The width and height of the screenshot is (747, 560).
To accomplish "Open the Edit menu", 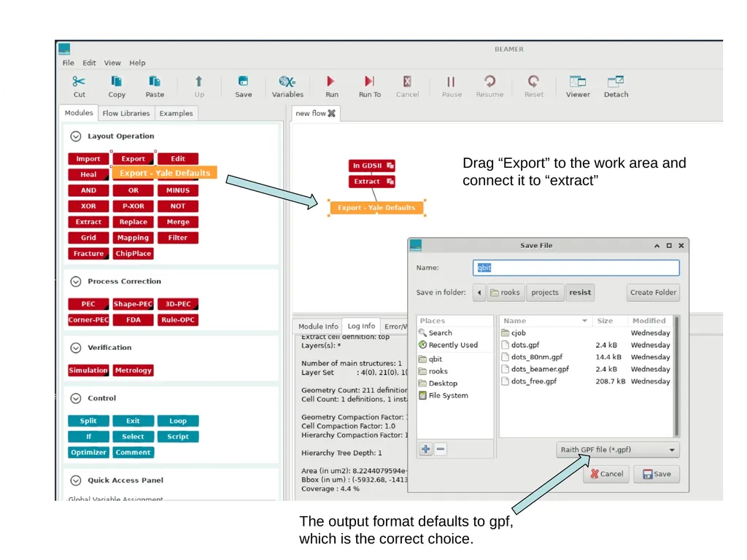I will tap(89, 63).
